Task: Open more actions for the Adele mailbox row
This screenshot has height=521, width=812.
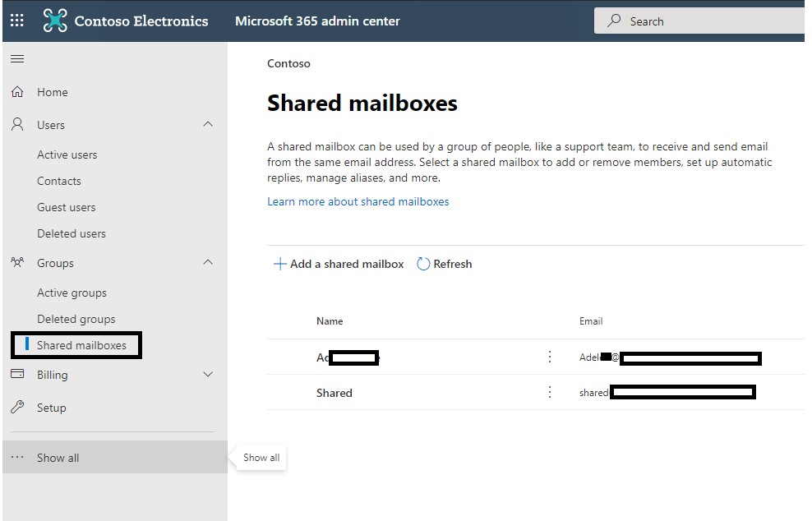Action: coord(550,357)
